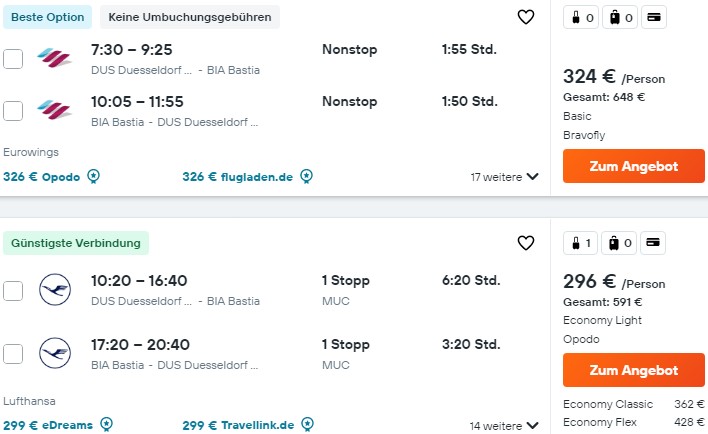Expand the 14 weitere offers list
The height and width of the screenshot is (434, 708).
click(x=504, y=425)
